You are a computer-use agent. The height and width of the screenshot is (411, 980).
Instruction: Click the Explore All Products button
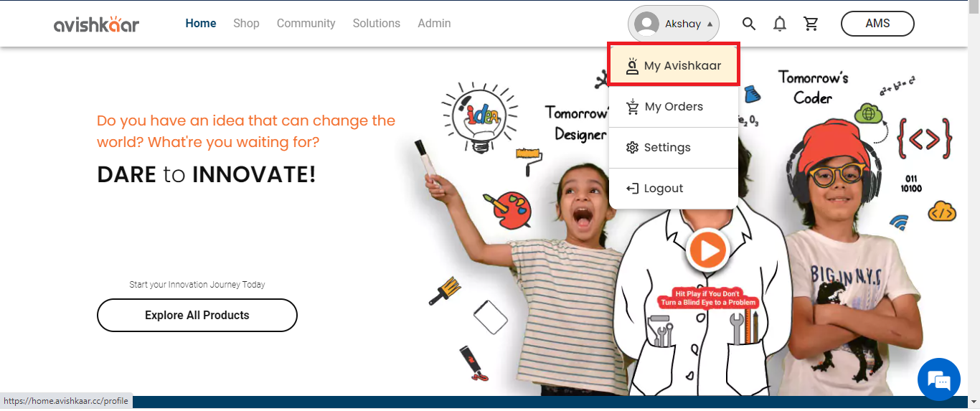pos(197,315)
